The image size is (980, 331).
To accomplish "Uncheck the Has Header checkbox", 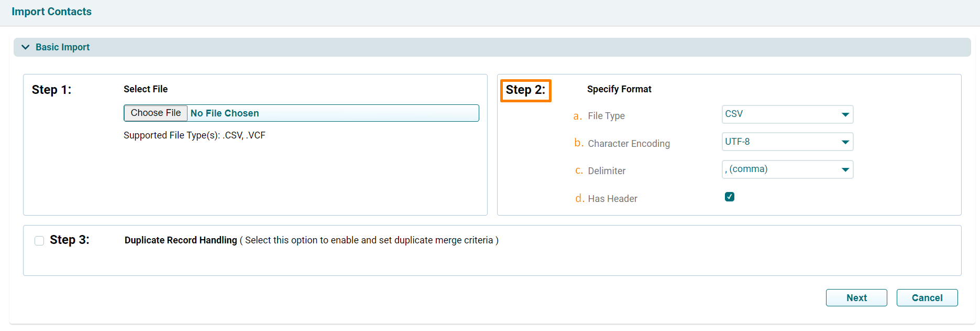I will click(x=729, y=197).
